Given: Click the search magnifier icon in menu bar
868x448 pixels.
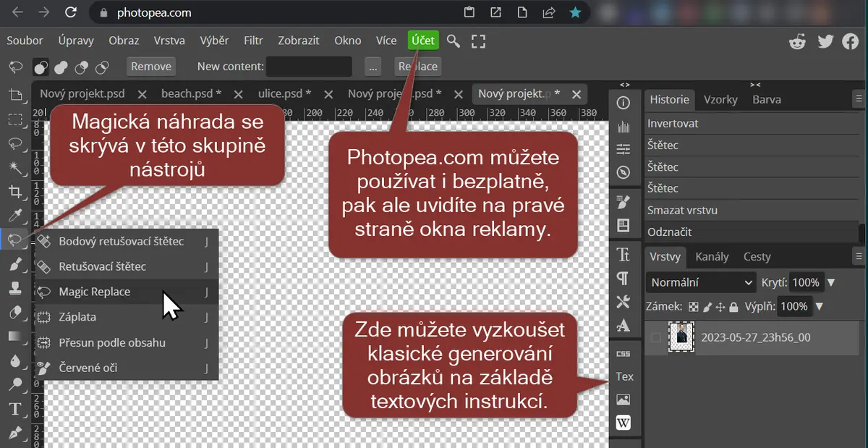Looking at the screenshot, I should [454, 41].
